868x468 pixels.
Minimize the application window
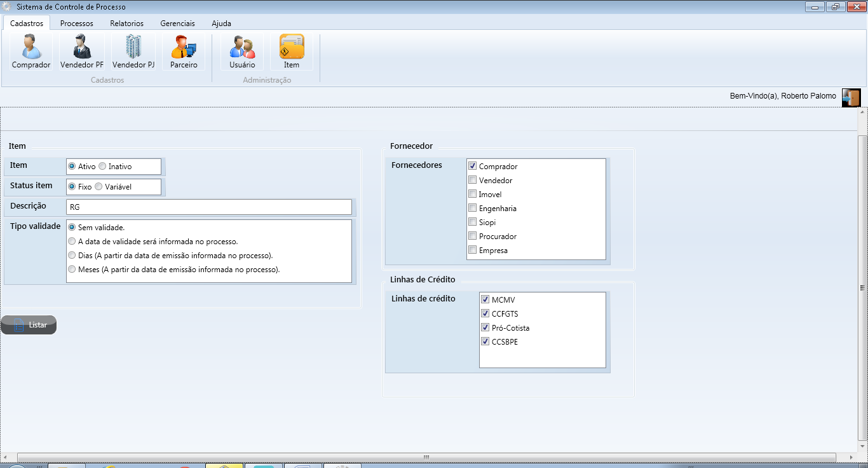coord(815,7)
